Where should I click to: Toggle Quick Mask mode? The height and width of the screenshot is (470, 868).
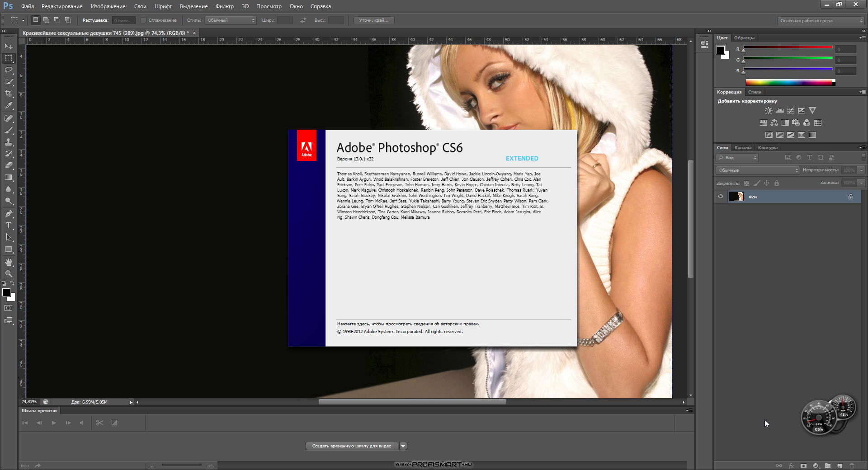[9, 308]
